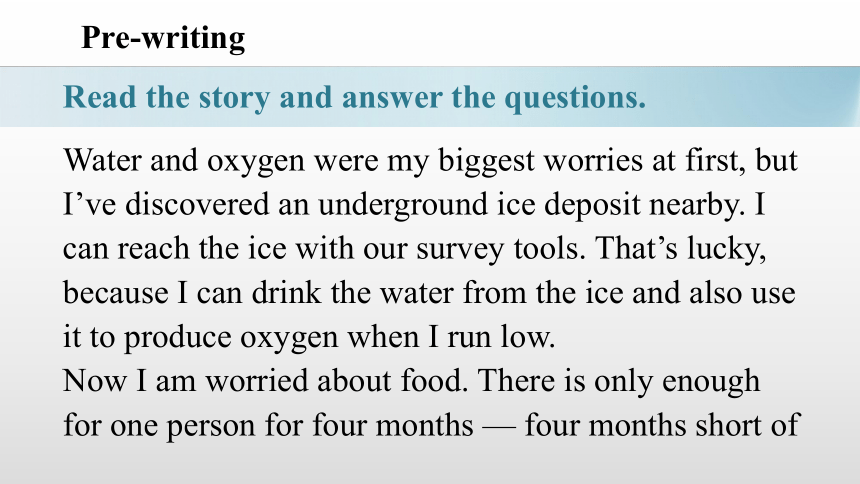This screenshot has height=484, width=860.
Task: Select the "Read the story" instruction heading
Action: tap(354, 98)
